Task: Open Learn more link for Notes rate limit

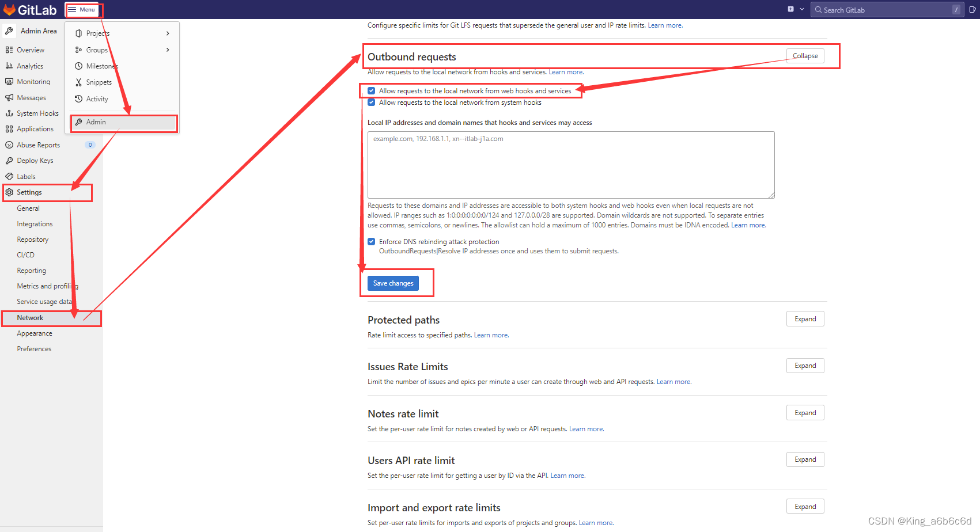Action: (x=587, y=429)
